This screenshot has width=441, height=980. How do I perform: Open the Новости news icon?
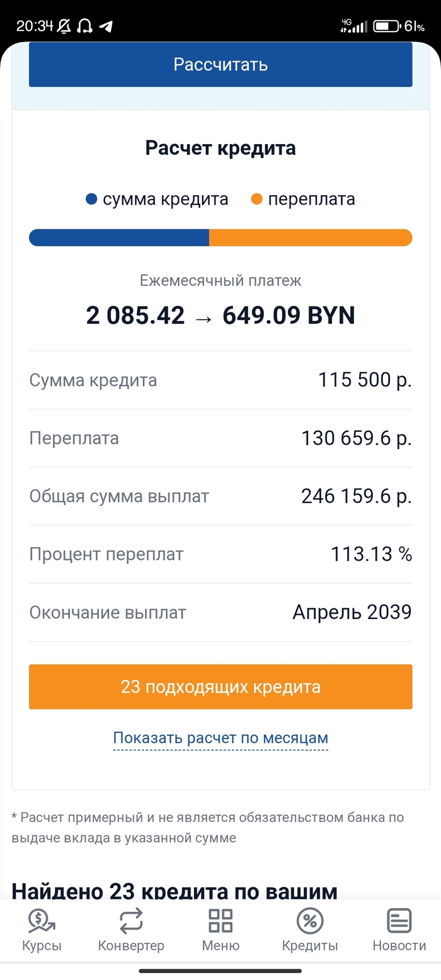(399, 921)
